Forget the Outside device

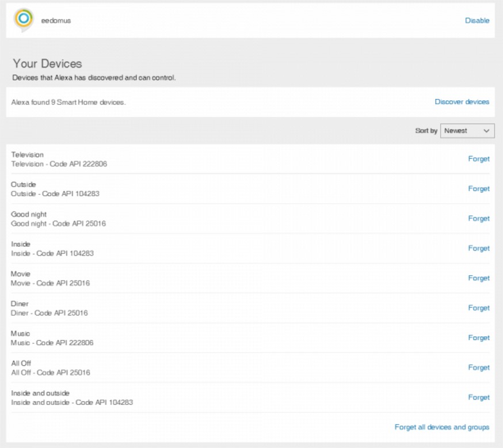tap(479, 189)
